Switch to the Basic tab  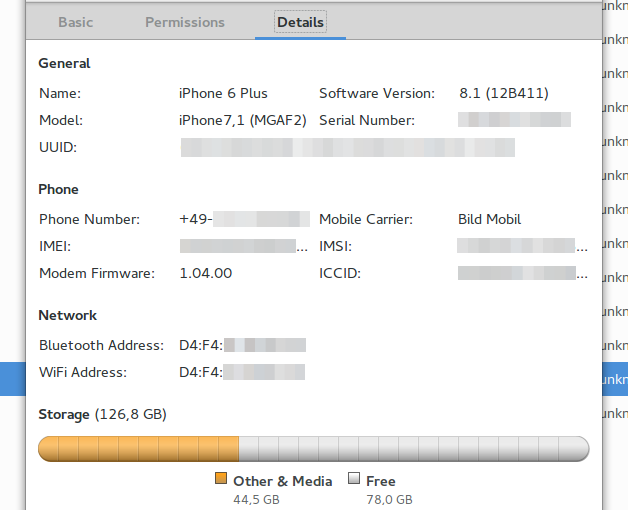(75, 22)
